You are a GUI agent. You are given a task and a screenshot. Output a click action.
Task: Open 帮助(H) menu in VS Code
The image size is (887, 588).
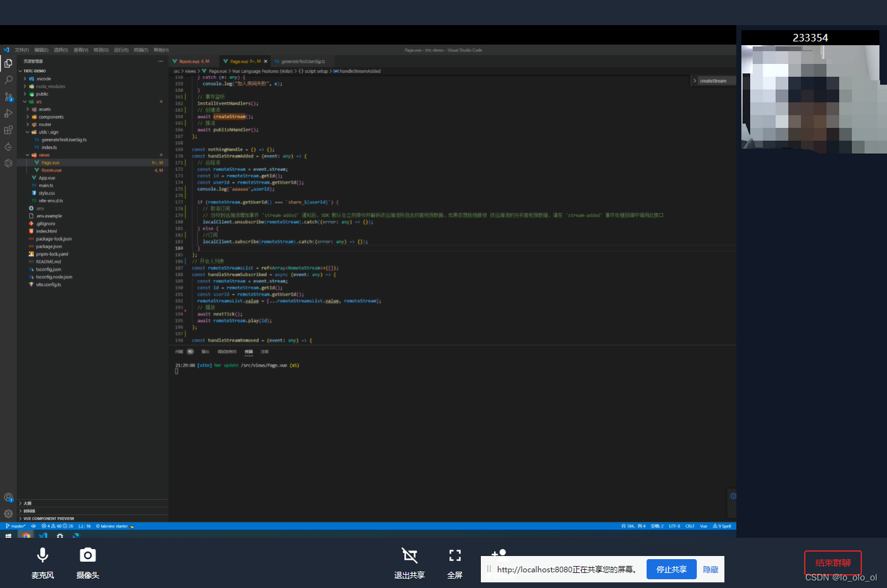(161, 50)
